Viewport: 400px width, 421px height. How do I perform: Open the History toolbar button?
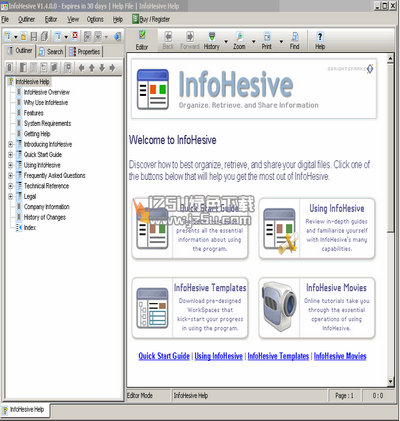pyautogui.click(x=212, y=40)
